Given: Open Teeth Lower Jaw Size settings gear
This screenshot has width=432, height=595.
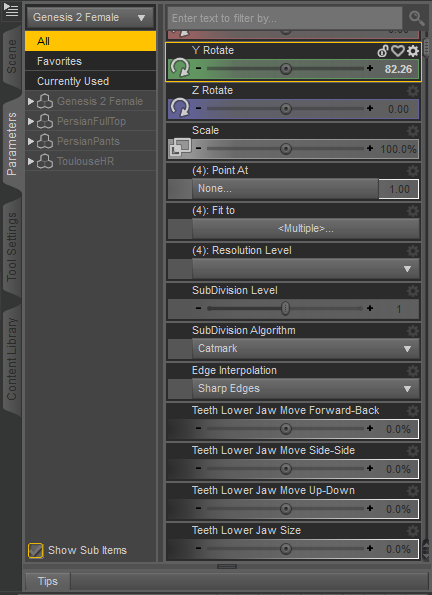Looking at the screenshot, I should (413, 531).
